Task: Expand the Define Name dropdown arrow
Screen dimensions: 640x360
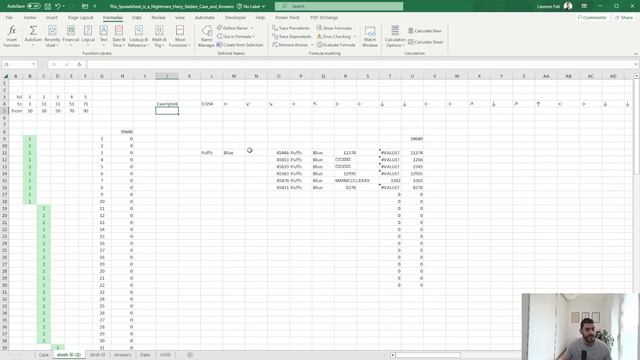Action: coord(252,28)
